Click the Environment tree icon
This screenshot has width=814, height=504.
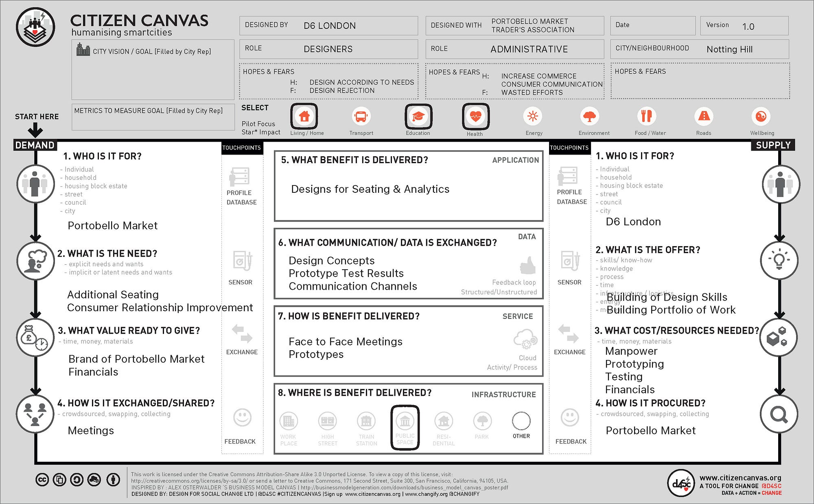(590, 116)
